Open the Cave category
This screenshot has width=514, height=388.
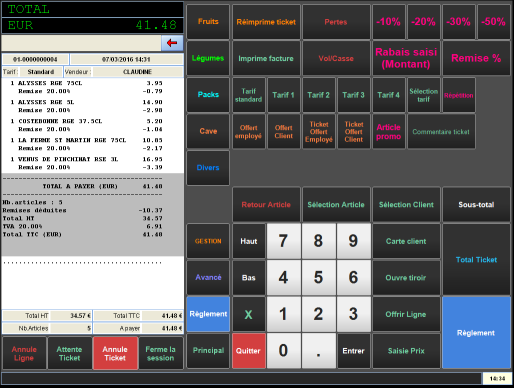[208, 131]
